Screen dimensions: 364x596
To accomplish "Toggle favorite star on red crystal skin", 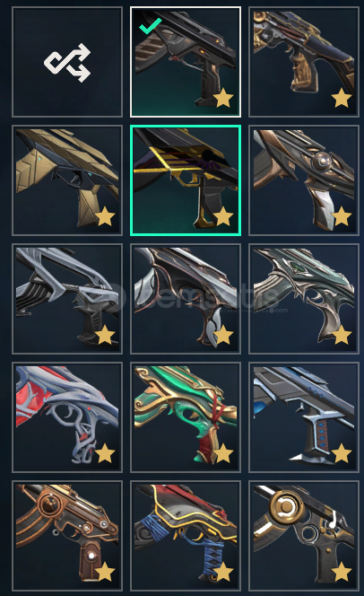I will pos(105,453).
